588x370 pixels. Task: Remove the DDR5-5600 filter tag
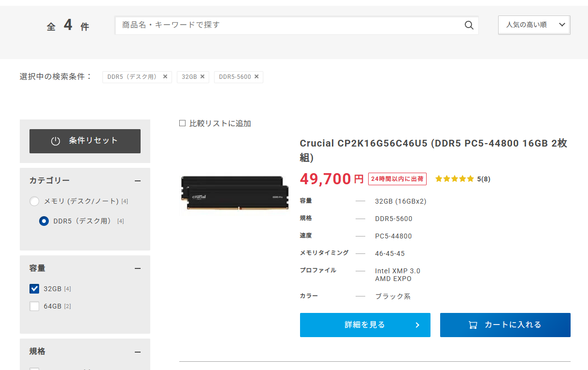tap(257, 76)
